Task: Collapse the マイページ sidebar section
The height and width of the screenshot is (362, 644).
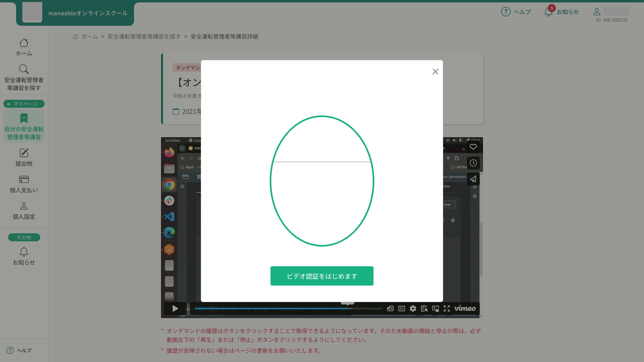Action: (x=24, y=103)
